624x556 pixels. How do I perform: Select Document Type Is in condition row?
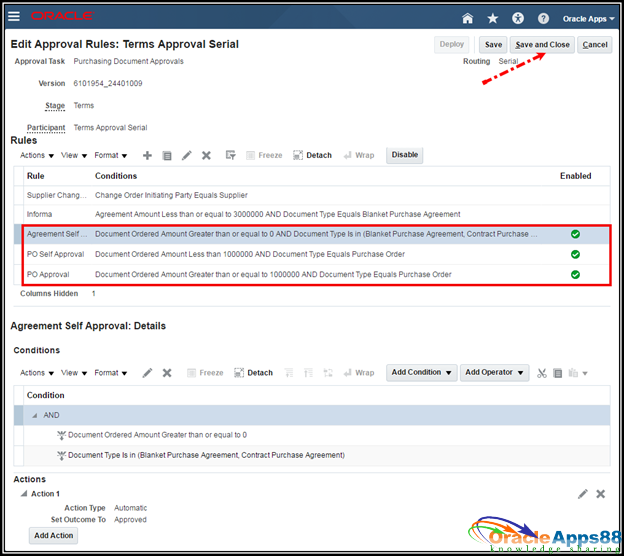(312, 455)
